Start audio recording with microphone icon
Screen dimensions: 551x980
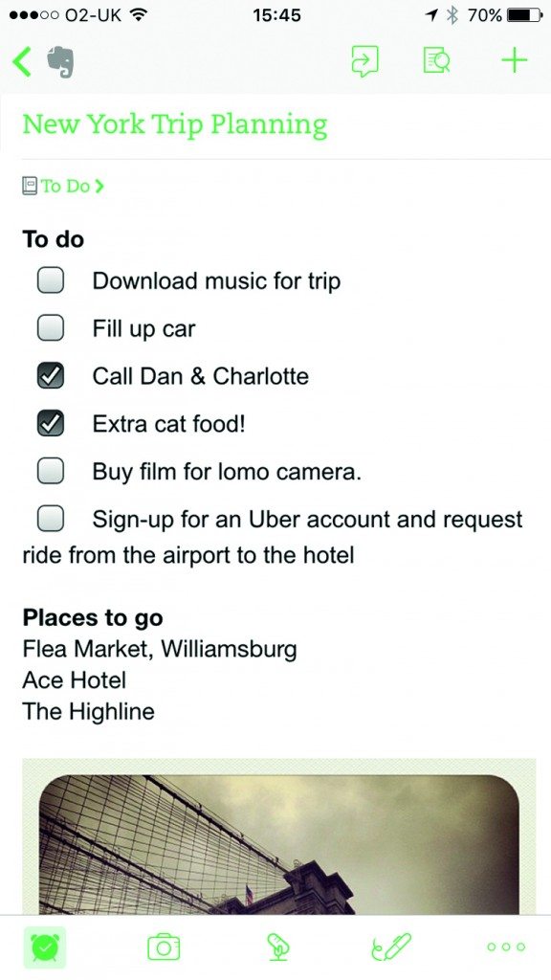point(277,947)
